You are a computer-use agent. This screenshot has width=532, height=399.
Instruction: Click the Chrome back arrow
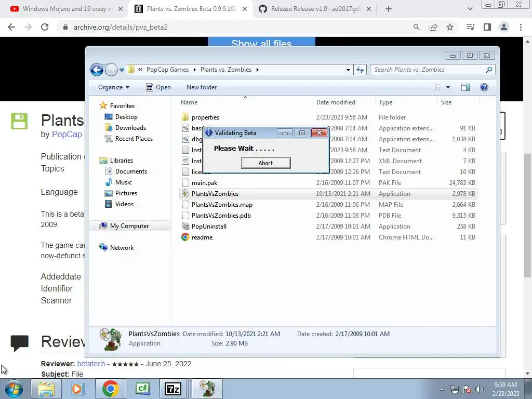[x=11, y=27]
